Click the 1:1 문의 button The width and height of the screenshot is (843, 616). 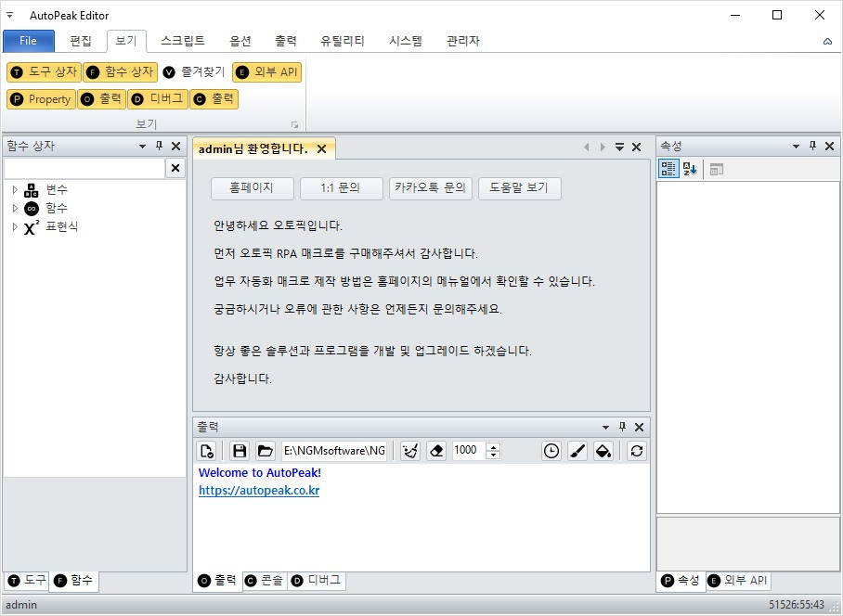coord(341,188)
